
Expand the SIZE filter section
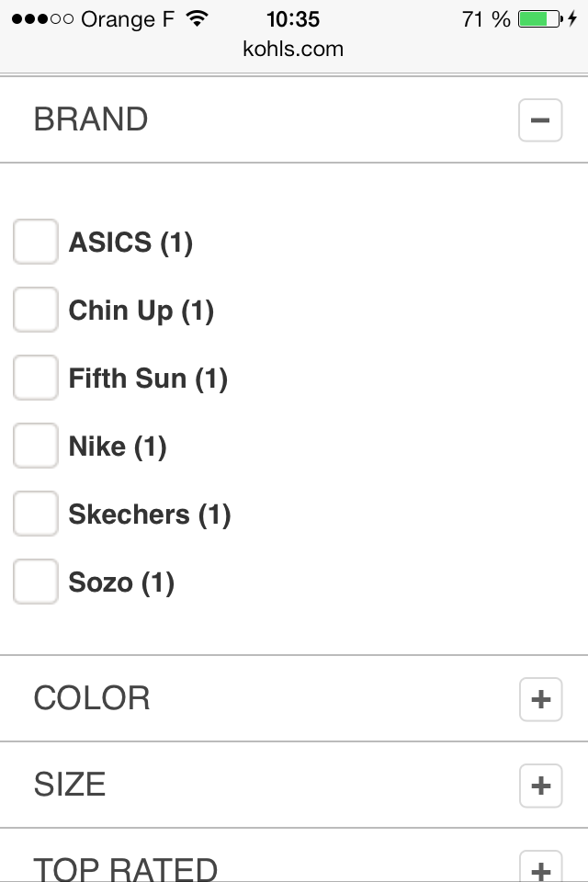[539, 786]
